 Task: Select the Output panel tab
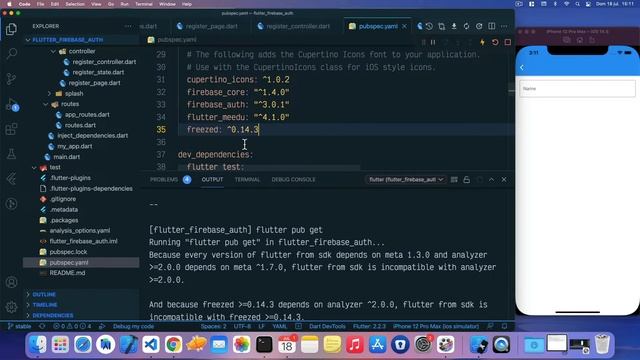[x=212, y=180]
